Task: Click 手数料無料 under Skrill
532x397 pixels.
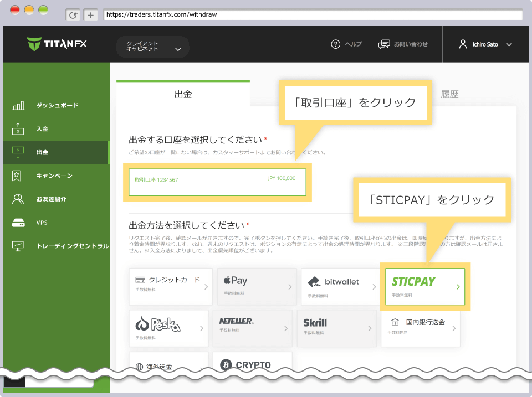Action: pyautogui.click(x=314, y=333)
